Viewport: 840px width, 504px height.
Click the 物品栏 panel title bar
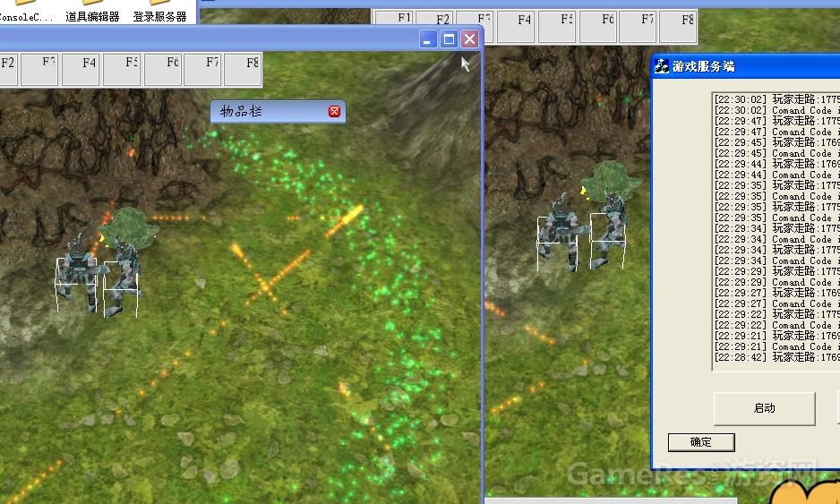(x=269, y=112)
